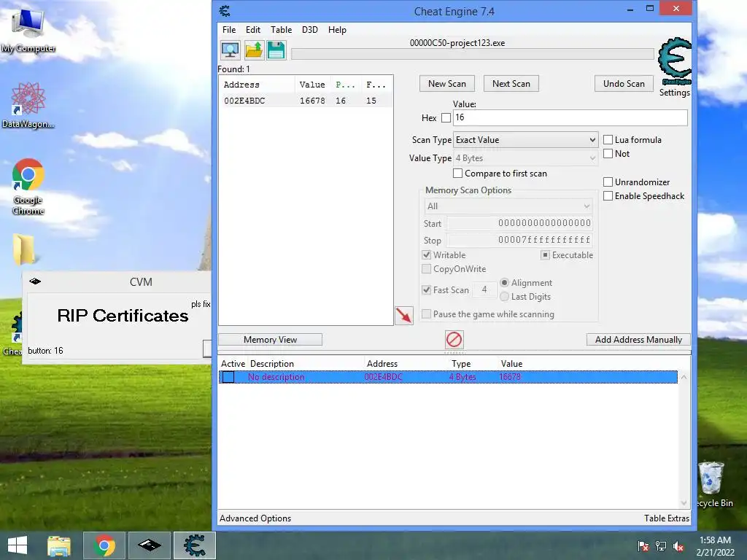Open the process list computer icon
This screenshot has height=560, width=747.
(231, 50)
